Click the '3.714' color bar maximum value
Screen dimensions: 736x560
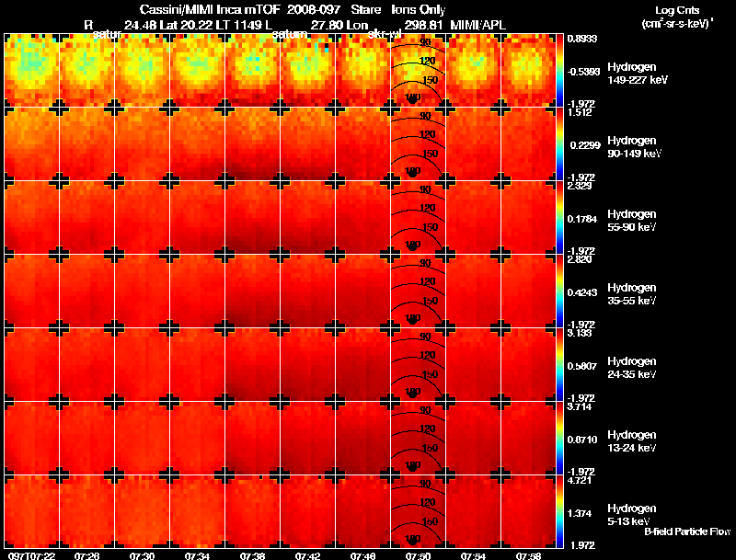580,406
